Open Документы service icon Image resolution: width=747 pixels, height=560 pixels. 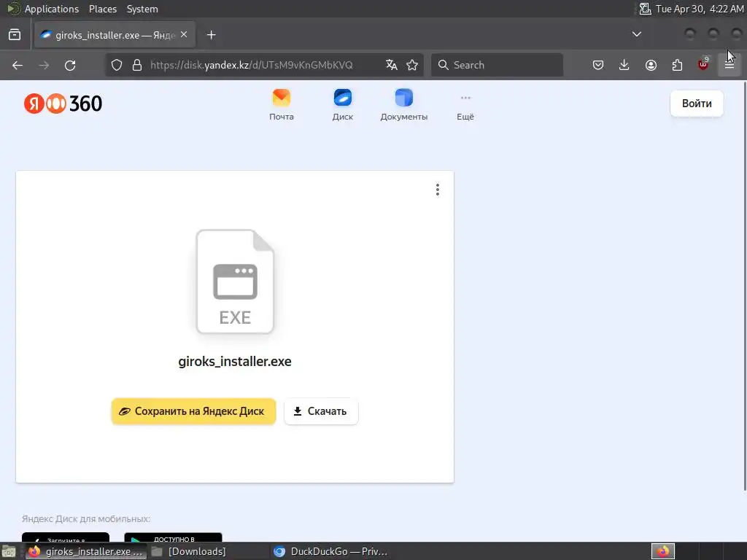(404, 105)
